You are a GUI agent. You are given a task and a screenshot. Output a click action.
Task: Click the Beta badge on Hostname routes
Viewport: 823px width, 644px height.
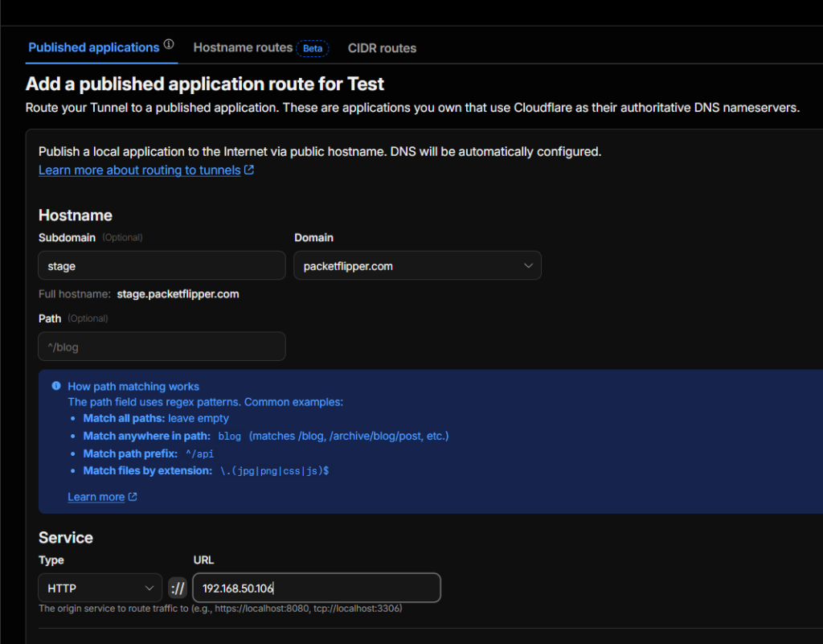313,48
